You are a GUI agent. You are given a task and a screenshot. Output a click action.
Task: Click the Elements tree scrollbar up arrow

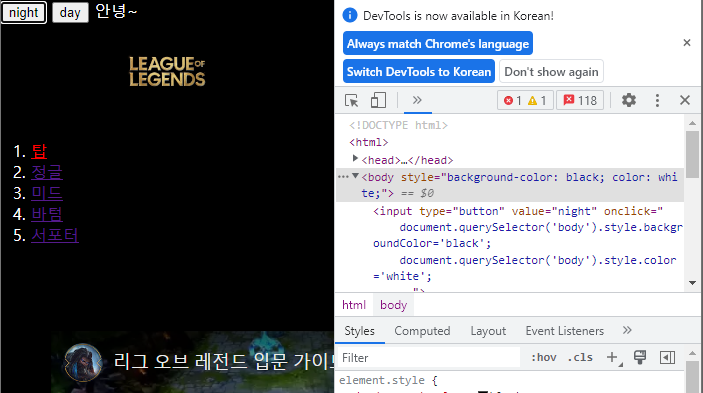pyautogui.click(x=692, y=123)
